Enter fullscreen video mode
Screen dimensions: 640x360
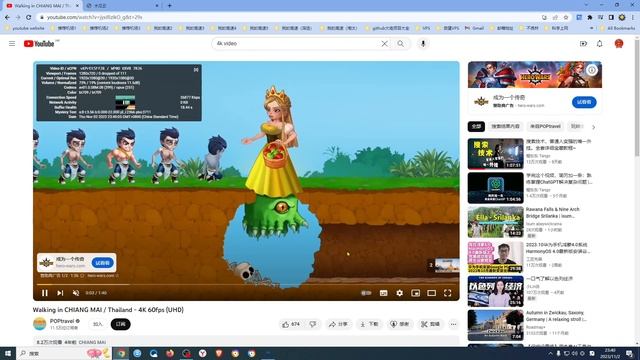447,293
